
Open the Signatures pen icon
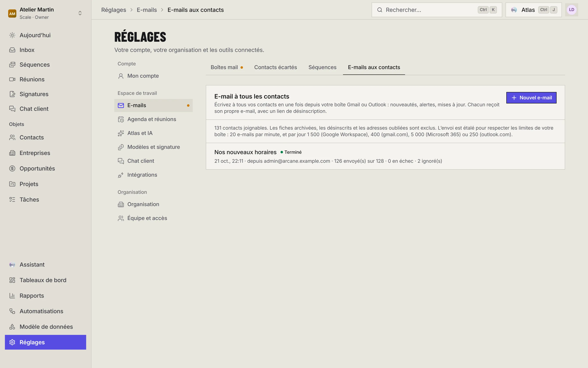12,94
